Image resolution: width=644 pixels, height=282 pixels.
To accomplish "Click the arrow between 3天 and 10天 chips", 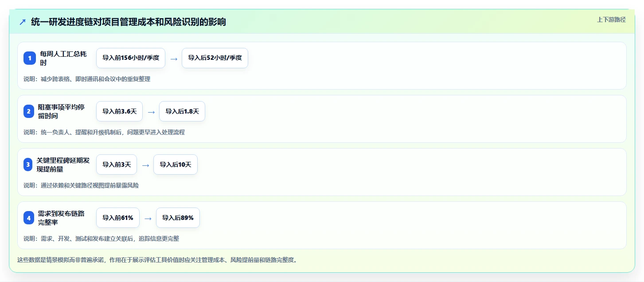I will 145,165.
